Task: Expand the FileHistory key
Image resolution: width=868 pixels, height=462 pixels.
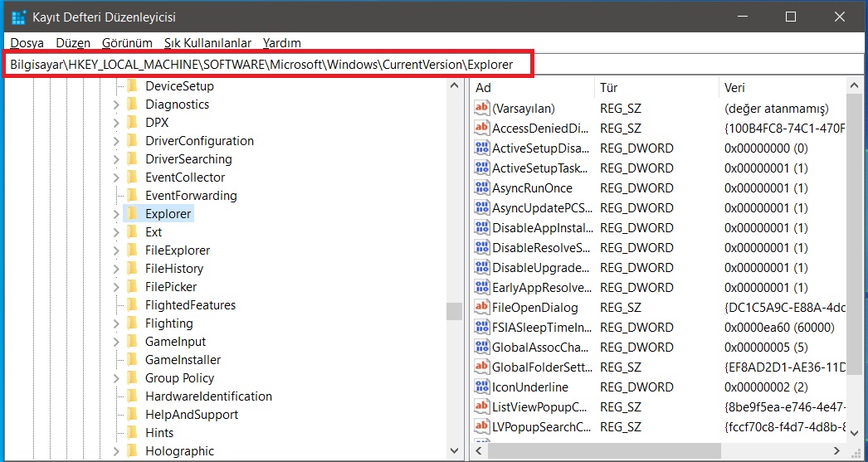Action: coord(115,269)
